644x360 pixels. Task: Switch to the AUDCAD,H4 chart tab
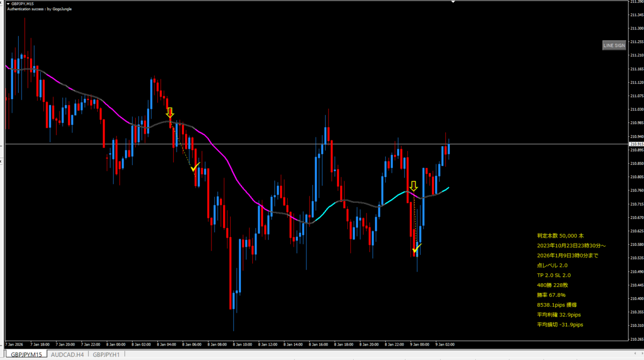pyautogui.click(x=67, y=355)
